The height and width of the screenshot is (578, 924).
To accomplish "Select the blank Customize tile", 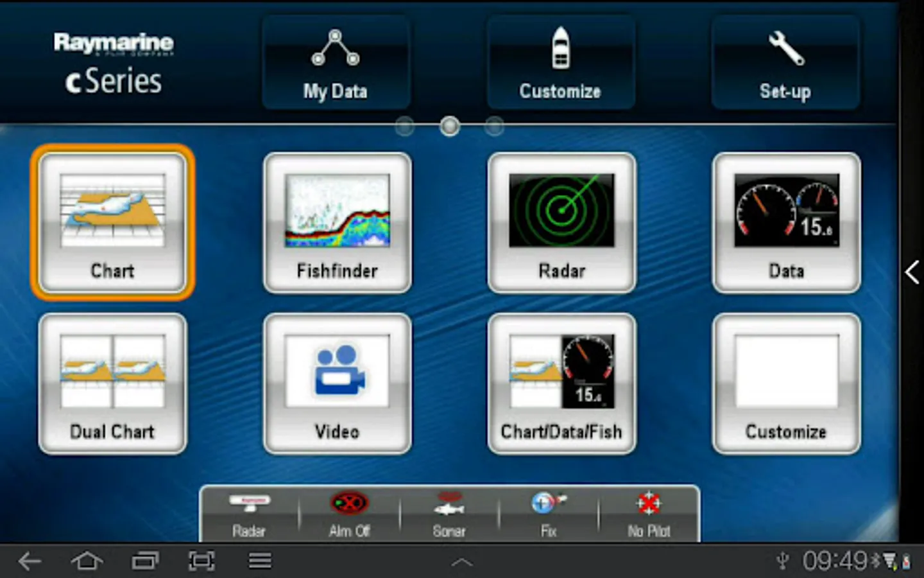I will [786, 383].
